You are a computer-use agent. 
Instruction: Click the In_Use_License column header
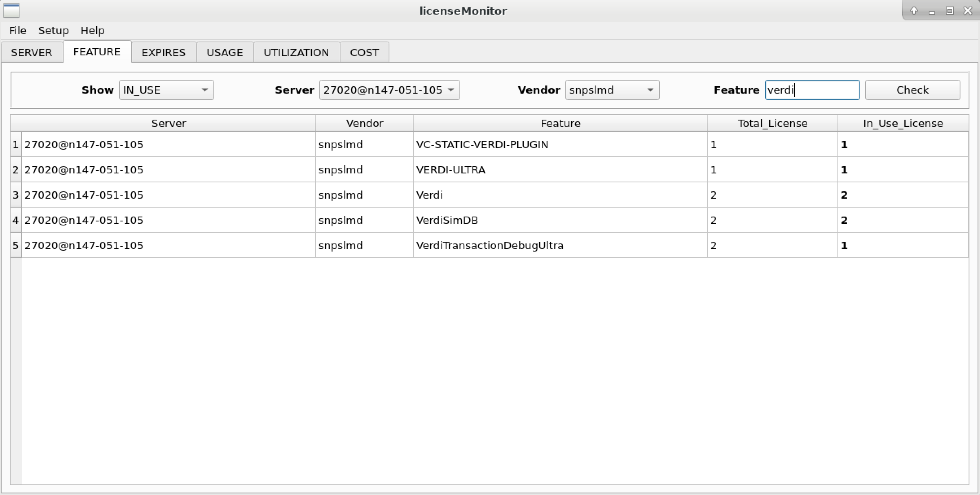[903, 123]
